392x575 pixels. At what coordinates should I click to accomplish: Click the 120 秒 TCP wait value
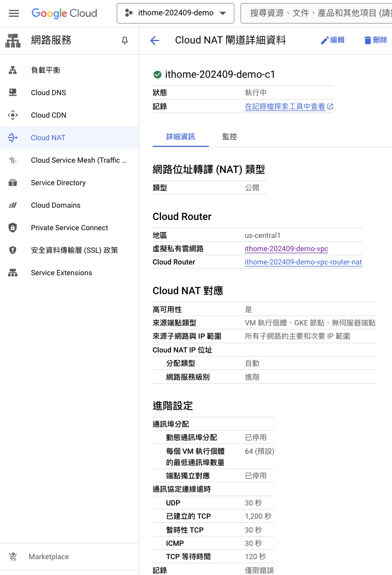(x=255, y=557)
